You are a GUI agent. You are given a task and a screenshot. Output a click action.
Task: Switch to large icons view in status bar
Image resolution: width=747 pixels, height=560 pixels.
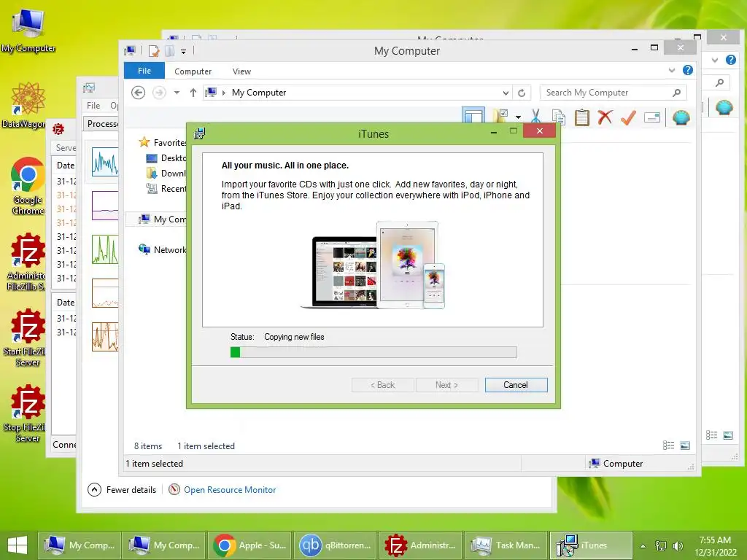(x=685, y=446)
